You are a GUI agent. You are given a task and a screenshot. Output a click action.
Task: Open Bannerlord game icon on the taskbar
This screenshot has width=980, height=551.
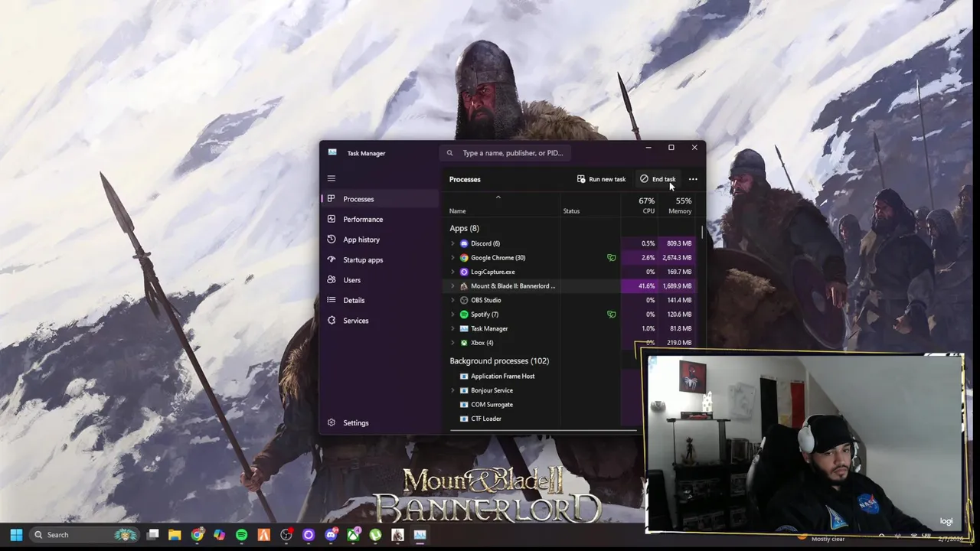(x=397, y=535)
